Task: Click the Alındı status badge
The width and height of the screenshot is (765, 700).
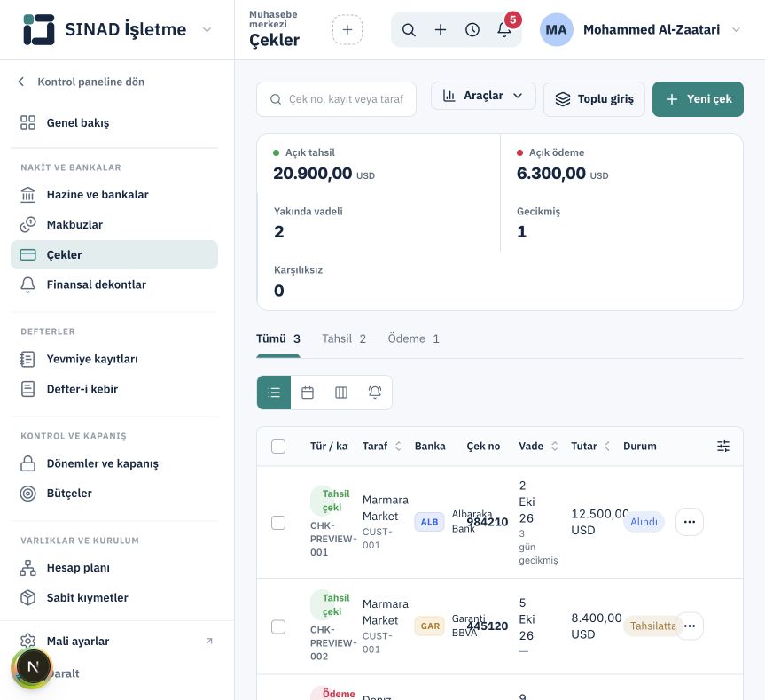Action: coord(644,522)
